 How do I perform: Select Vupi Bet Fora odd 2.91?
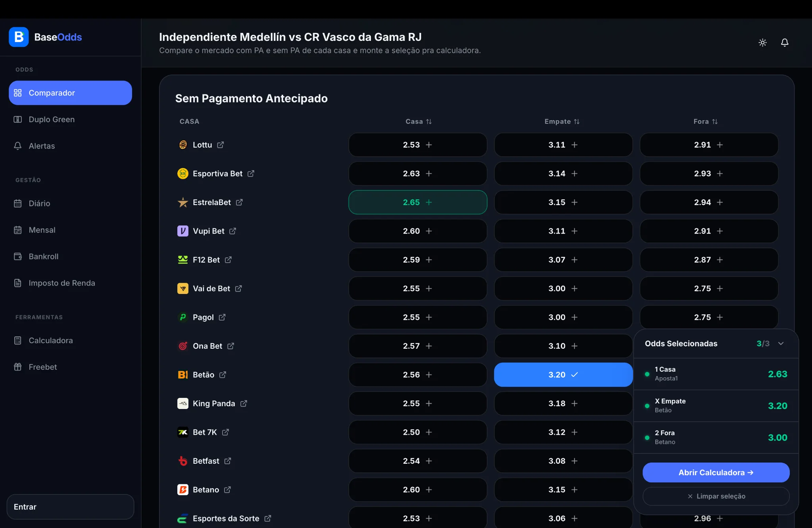point(709,231)
